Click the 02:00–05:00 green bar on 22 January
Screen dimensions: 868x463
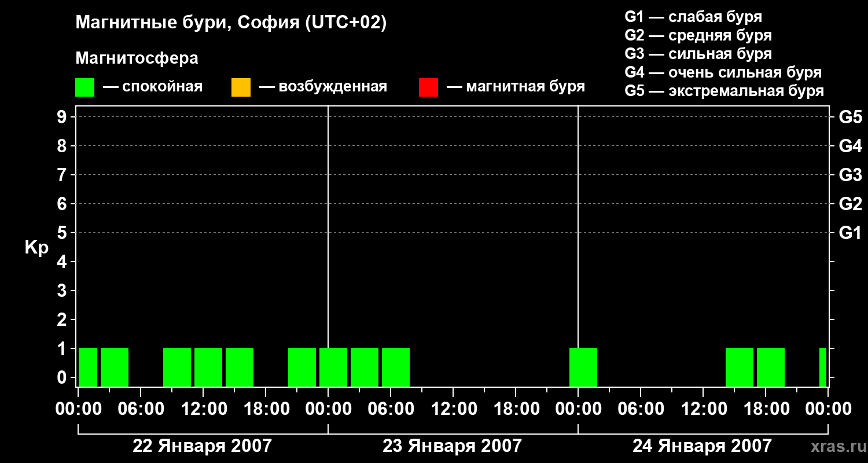point(115,367)
